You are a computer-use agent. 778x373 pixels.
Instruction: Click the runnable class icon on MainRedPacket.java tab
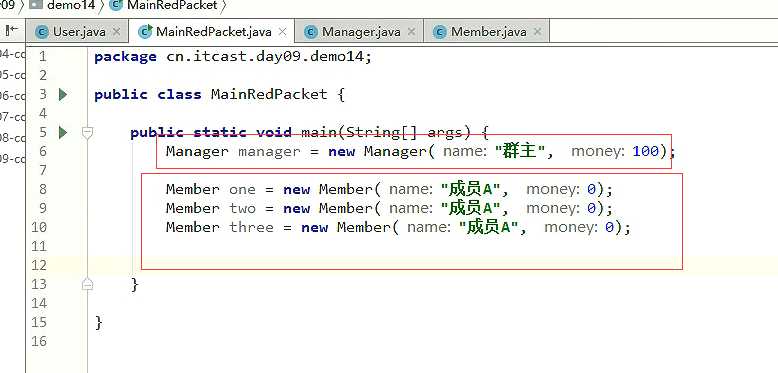click(x=145, y=32)
